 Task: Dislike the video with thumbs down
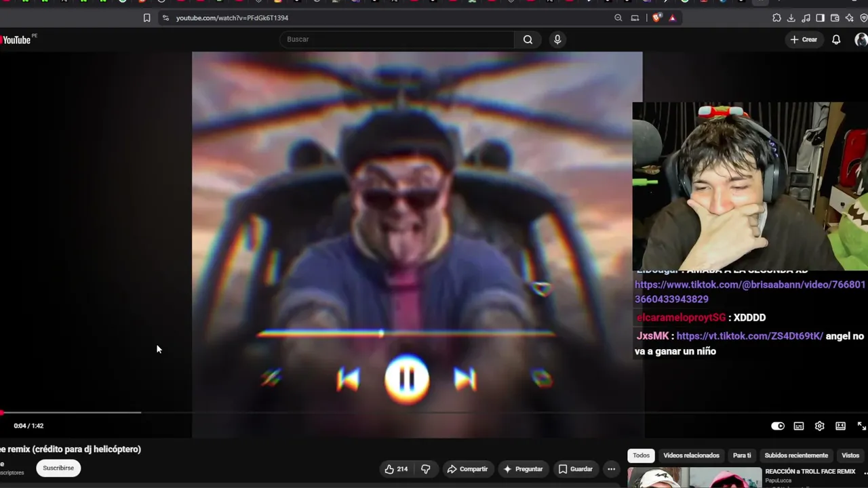pos(426,469)
